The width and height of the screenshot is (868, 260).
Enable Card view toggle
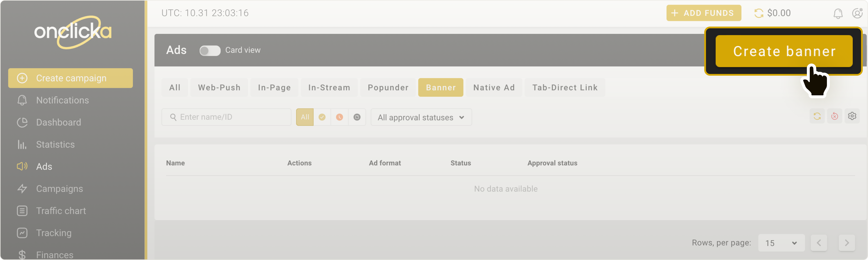click(210, 50)
